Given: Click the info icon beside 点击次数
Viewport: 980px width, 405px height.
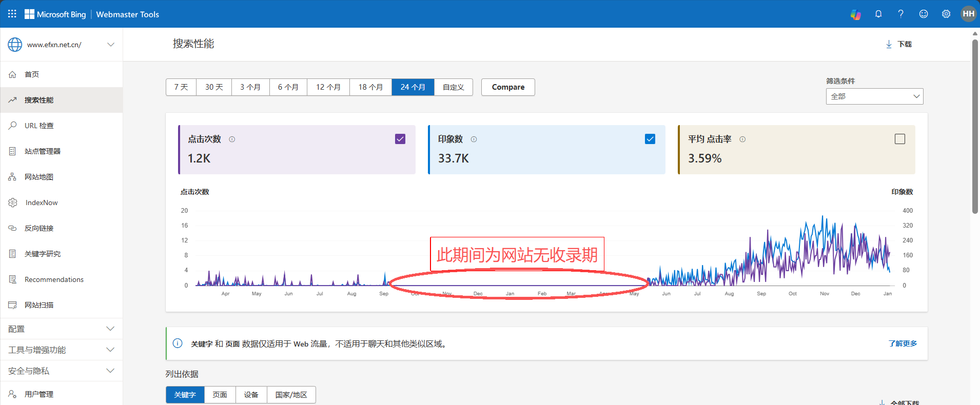Looking at the screenshot, I should tap(232, 139).
